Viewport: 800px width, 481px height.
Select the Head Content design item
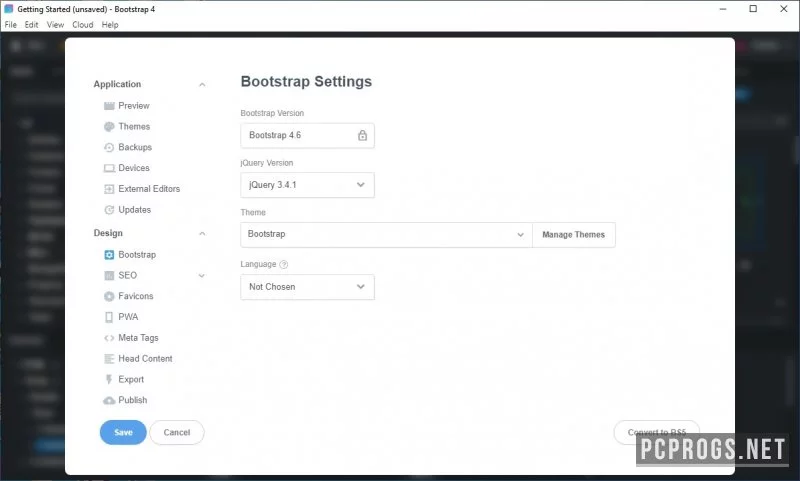click(x=145, y=359)
